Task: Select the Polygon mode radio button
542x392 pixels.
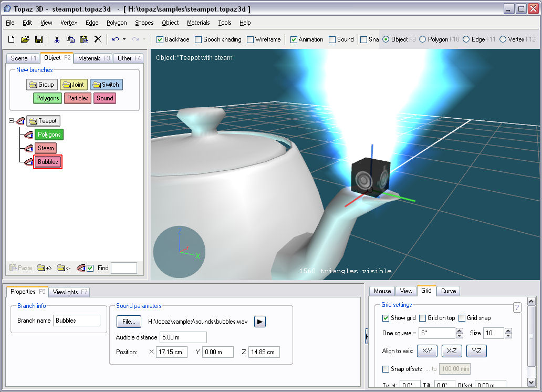Action: tap(423, 39)
